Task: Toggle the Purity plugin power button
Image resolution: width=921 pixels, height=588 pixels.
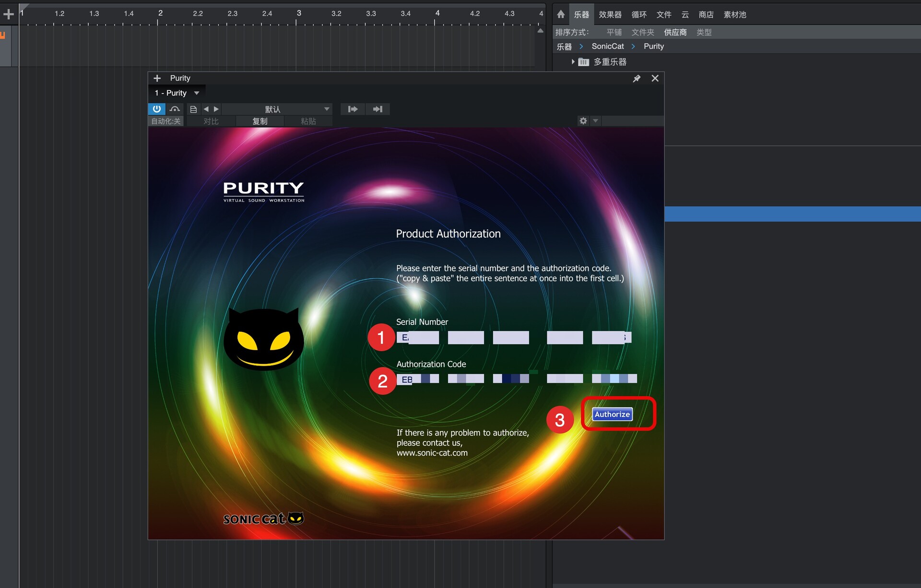Action: tap(157, 109)
